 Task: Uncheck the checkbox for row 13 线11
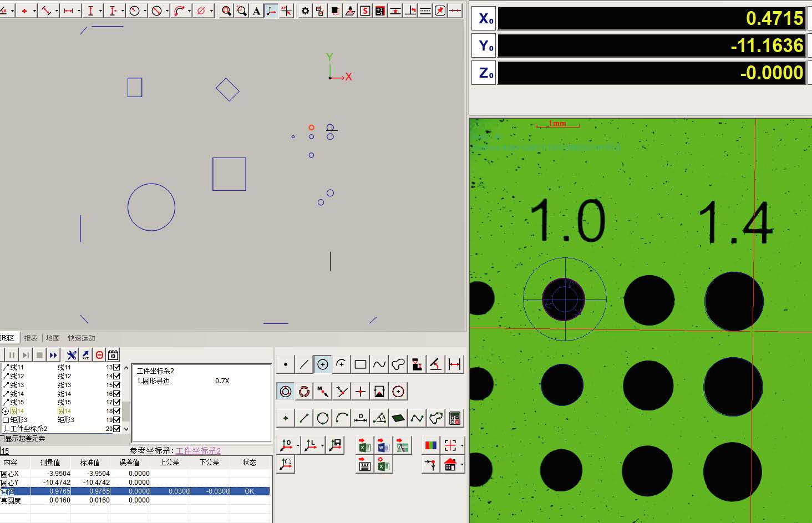(x=117, y=367)
